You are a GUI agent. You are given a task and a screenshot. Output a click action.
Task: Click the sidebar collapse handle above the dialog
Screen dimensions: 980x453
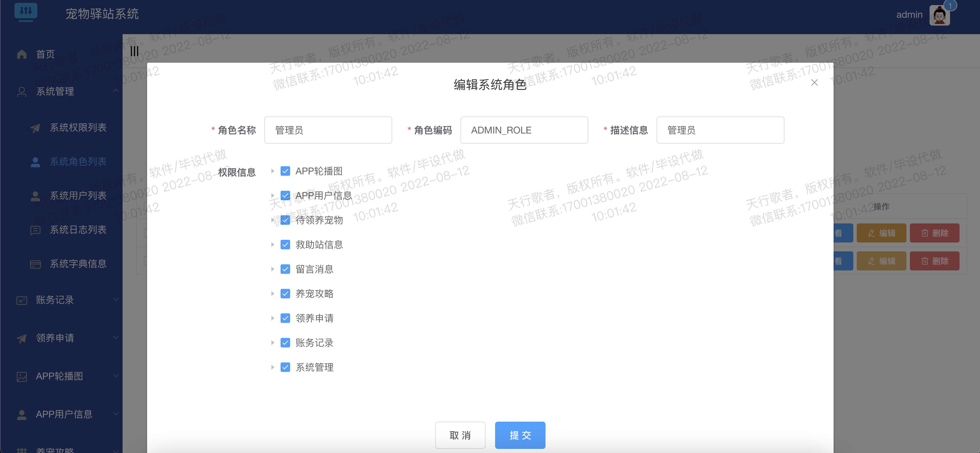tap(134, 51)
